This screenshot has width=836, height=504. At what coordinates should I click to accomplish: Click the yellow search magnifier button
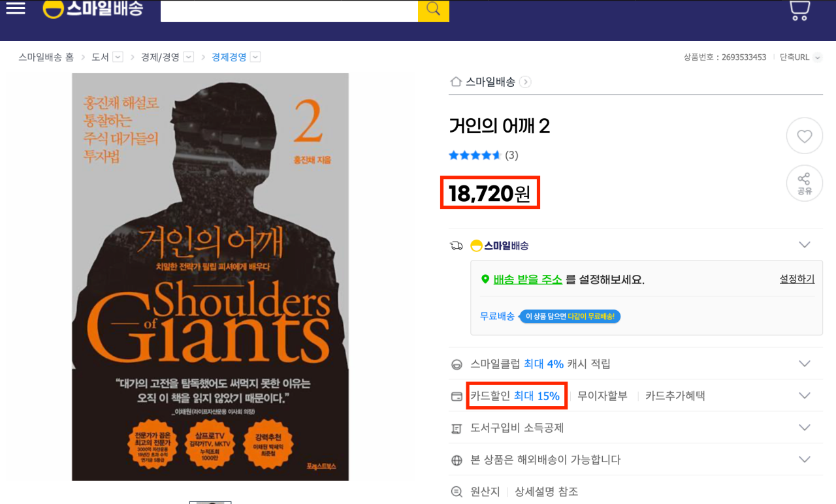tap(434, 10)
